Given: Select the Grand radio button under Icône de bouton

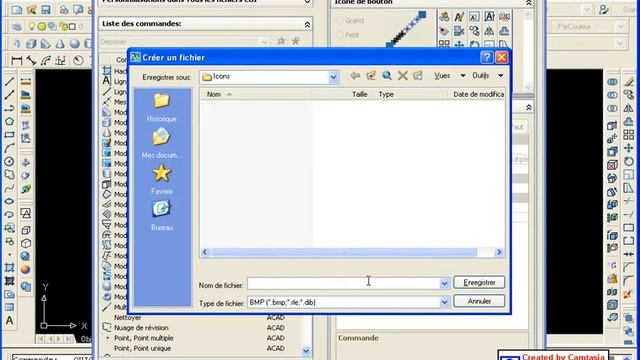Looking at the screenshot, I should point(340,20).
